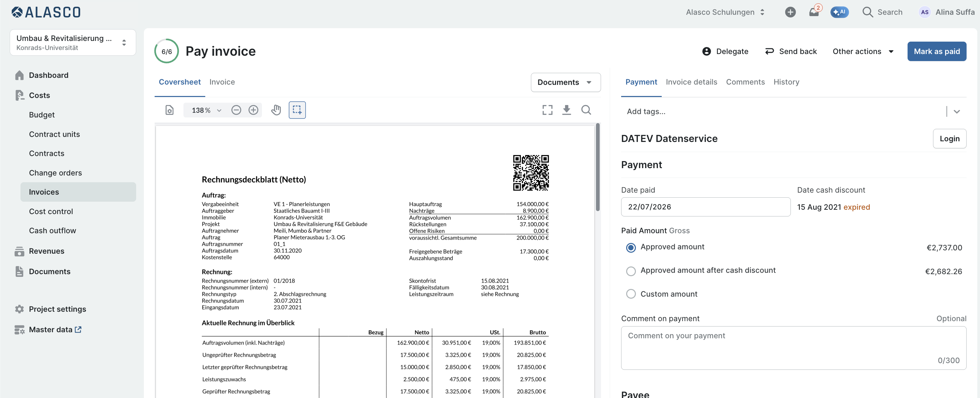
Task: Go to Change orders in the sidebar
Action: click(56, 173)
